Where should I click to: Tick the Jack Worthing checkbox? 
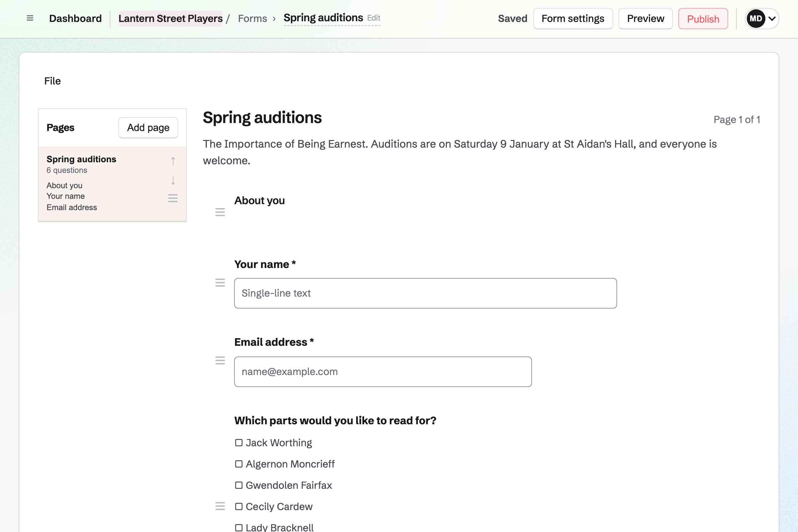(239, 443)
